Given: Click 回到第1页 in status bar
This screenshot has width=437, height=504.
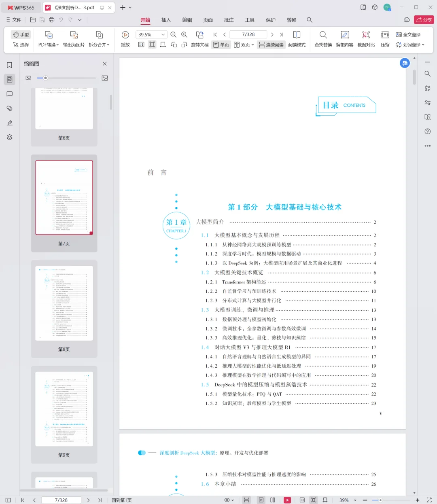Looking at the screenshot, I should tap(121, 500).
